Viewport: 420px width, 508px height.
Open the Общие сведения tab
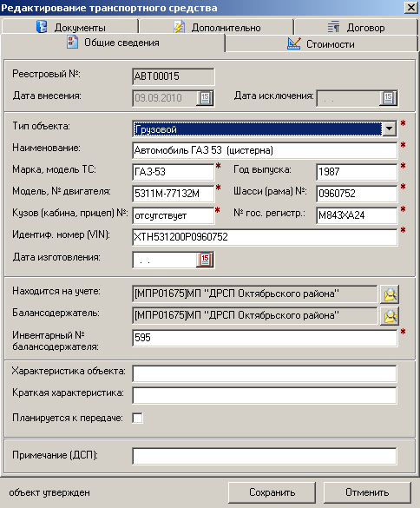[x=113, y=43]
